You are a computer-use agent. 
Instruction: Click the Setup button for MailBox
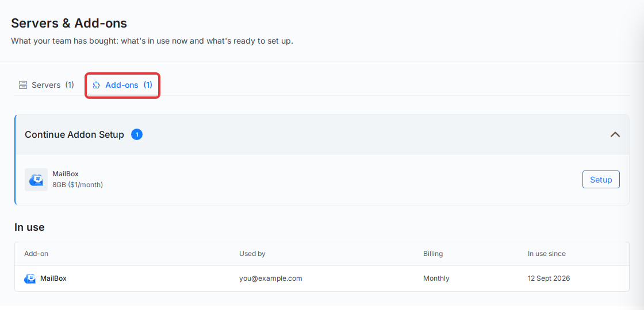[x=601, y=180]
